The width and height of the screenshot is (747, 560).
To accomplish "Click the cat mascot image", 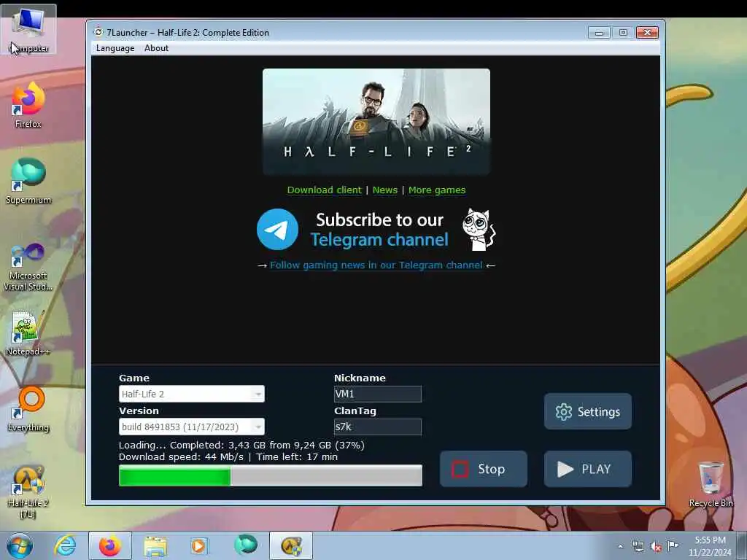I will 479,230.
